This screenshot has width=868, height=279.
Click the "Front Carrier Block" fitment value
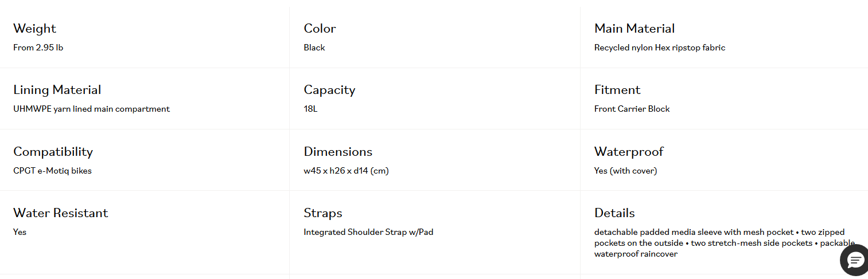click(632, 109)
